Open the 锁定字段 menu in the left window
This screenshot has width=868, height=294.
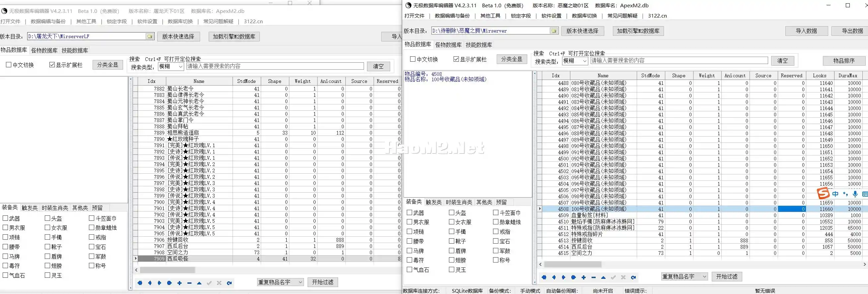(116, 21)
